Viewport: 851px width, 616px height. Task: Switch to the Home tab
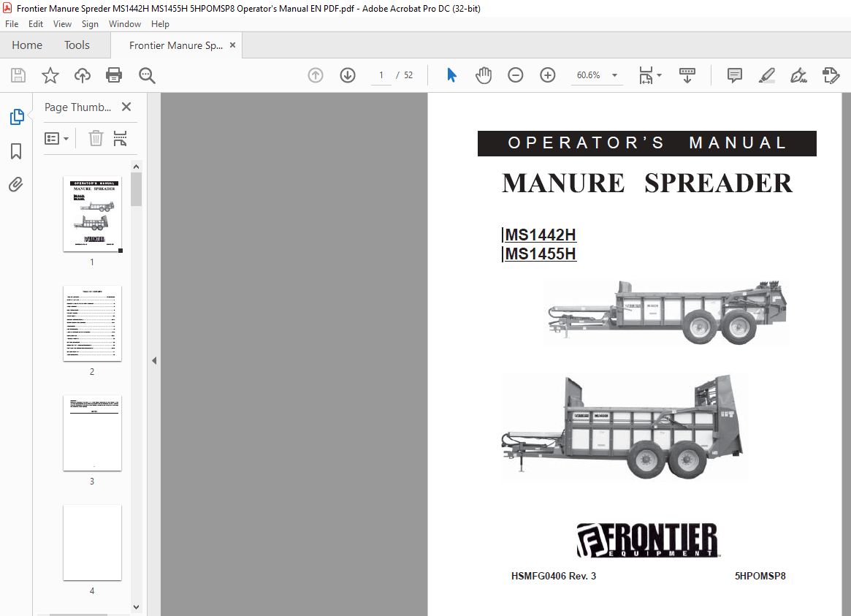(27, 45)
